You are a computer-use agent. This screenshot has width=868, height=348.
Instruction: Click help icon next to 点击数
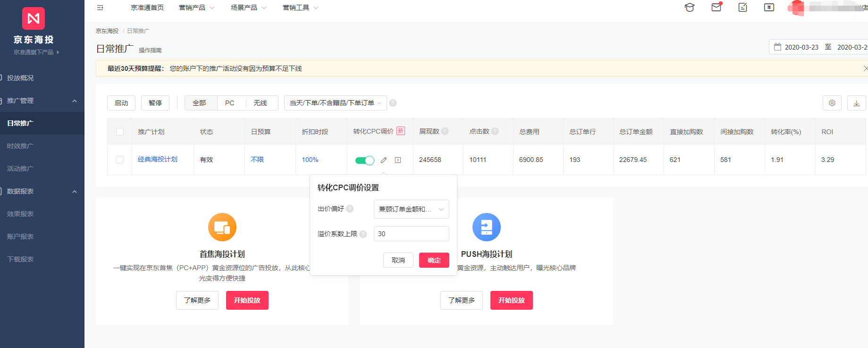495,131
